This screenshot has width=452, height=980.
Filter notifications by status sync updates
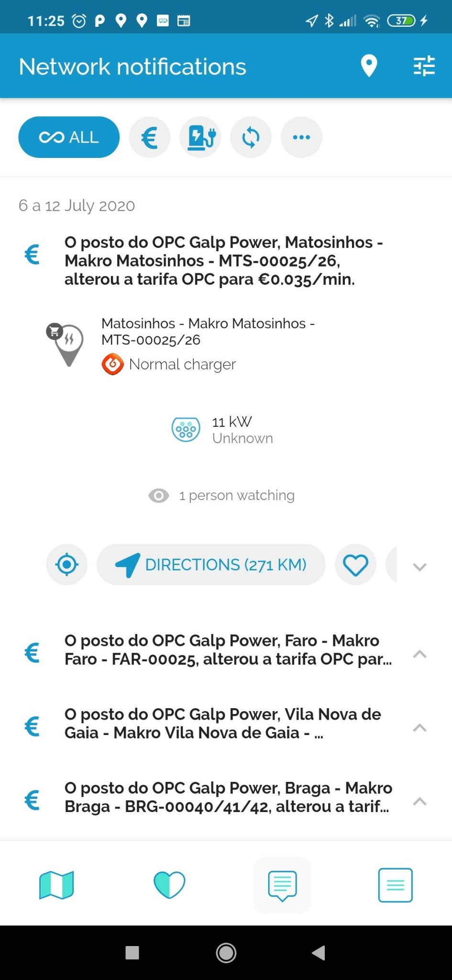tap(251, 137)
